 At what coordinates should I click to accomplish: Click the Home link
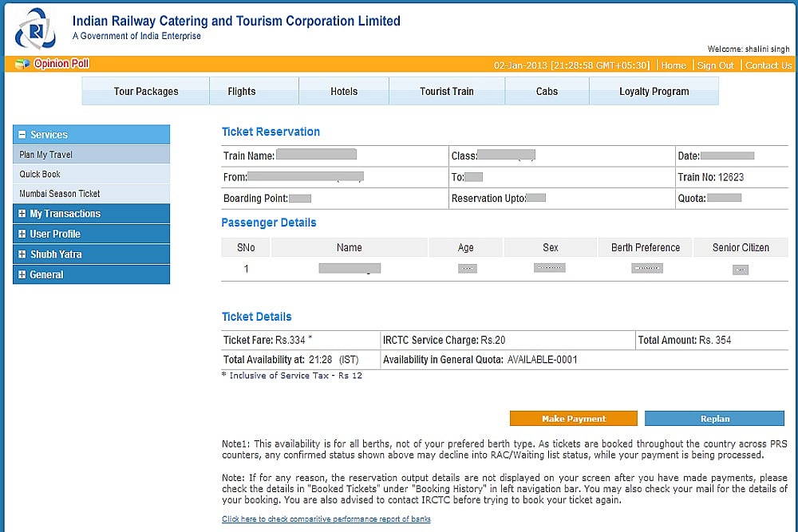[x=674, y=65]
